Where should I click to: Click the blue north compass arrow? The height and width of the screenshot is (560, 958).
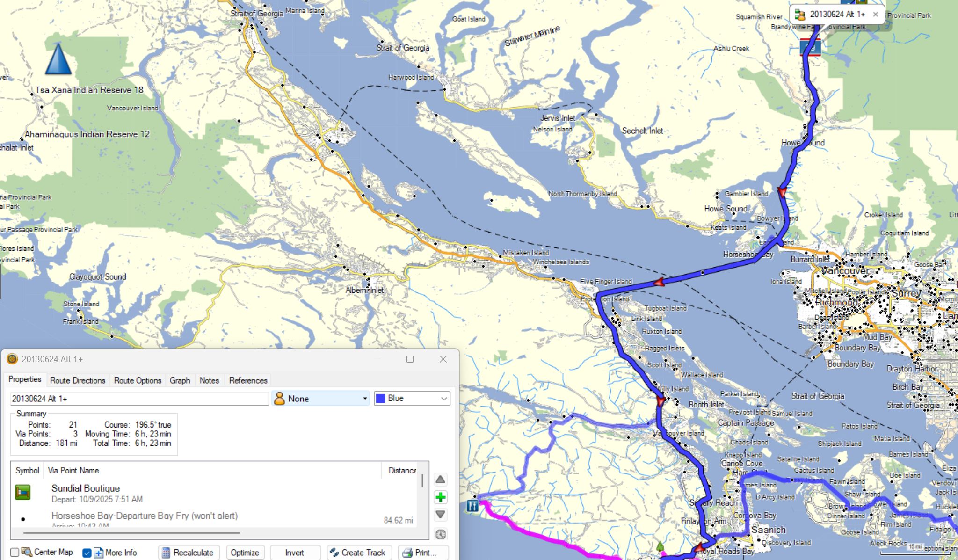pyautogui.click(x=58, y=59)
